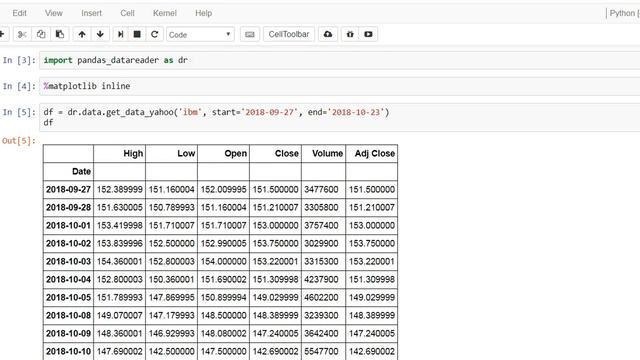640x360 pixels.
Task: Click the gift box toolbar icon
Action: 350,34
